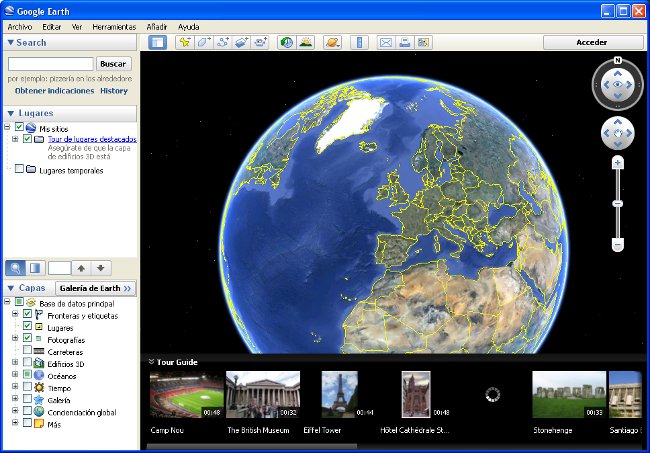Collapse the Capas panel triangle

tap(11, 288)
